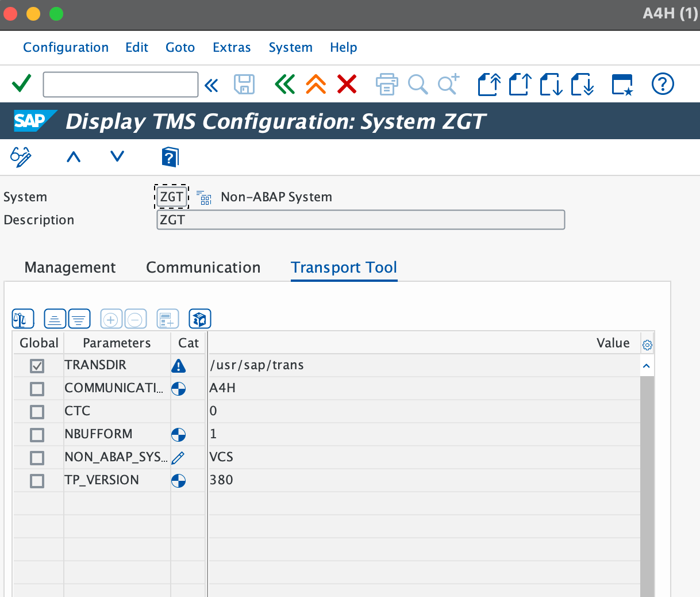This screenshot has height=597, width=700.
Task: Switch to the Management tab
Action: [70, 267]
